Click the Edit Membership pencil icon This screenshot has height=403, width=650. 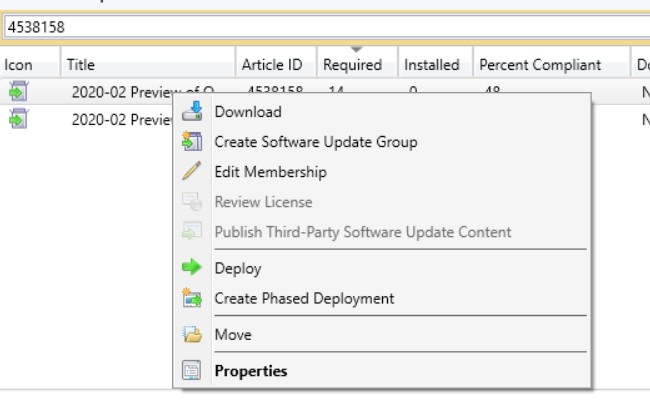[x=192, y=172]
